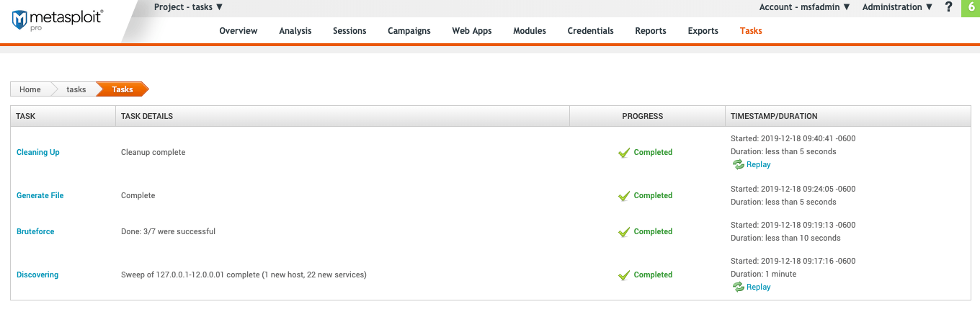Open the Credentials tab

tap(590, 31)
